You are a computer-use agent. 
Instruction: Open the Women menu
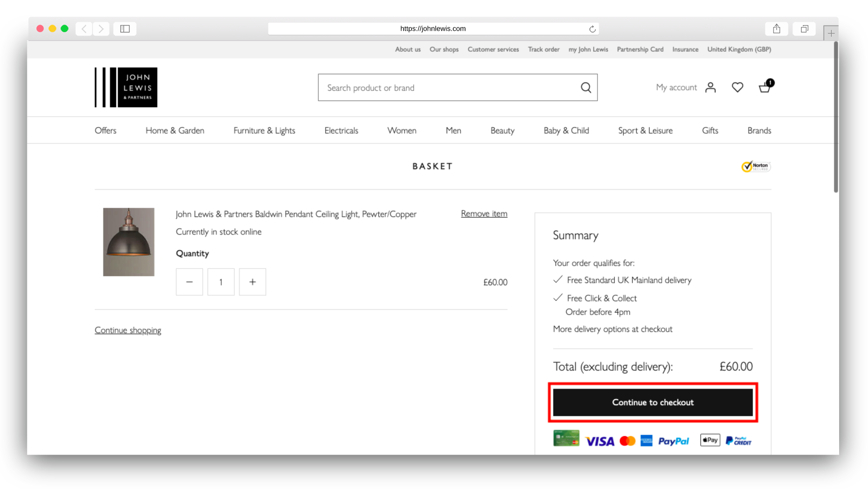402,130
